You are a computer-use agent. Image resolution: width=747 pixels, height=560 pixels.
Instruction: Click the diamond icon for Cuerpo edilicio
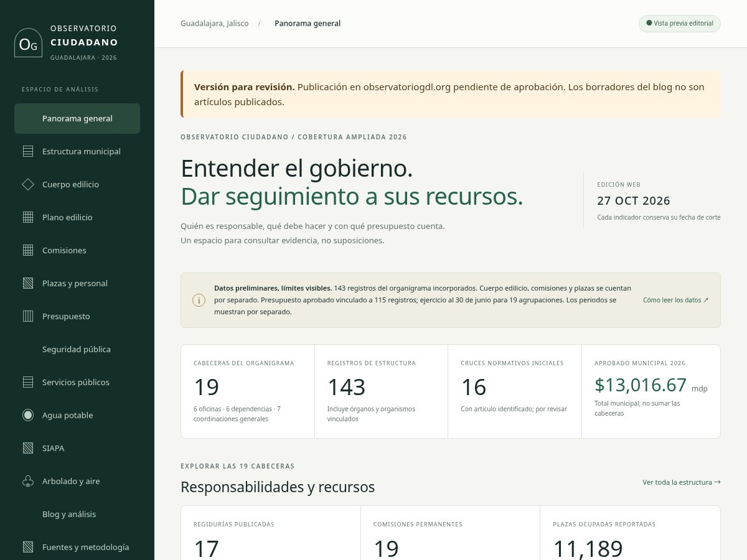[x=28, y=184]
